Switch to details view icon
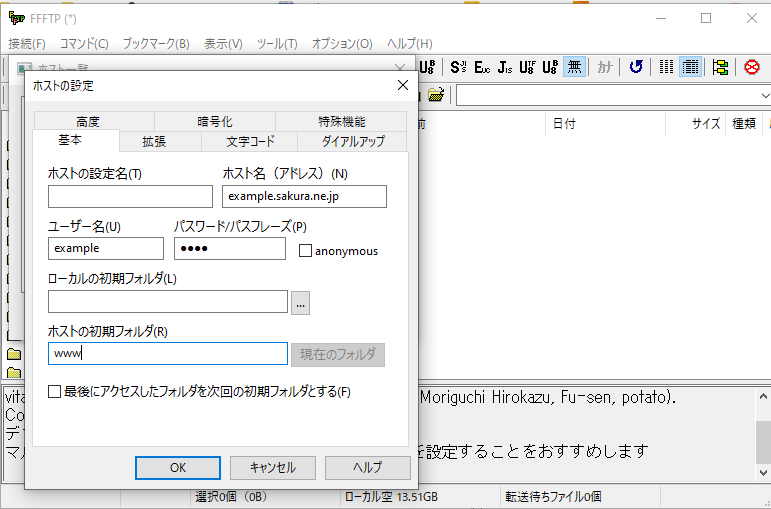This screenshot has width=771, height=509. coord(690,67)
